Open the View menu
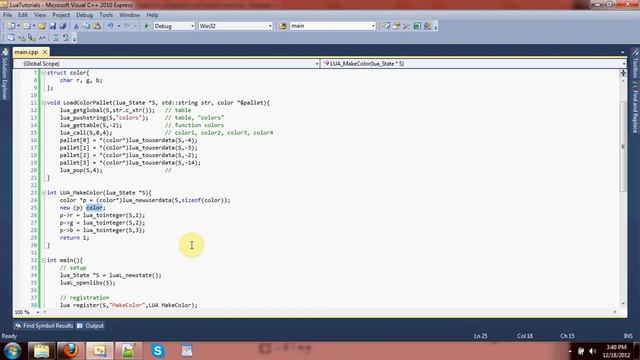The height and width of the screenshot is (360, 640). tap(40, 15)
